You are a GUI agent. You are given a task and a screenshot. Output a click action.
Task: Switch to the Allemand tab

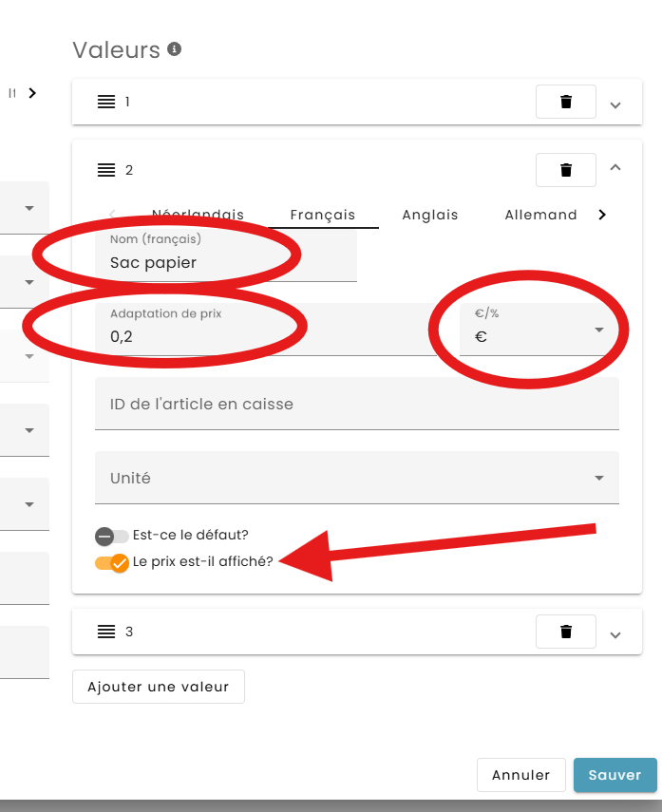pos(540,215)
